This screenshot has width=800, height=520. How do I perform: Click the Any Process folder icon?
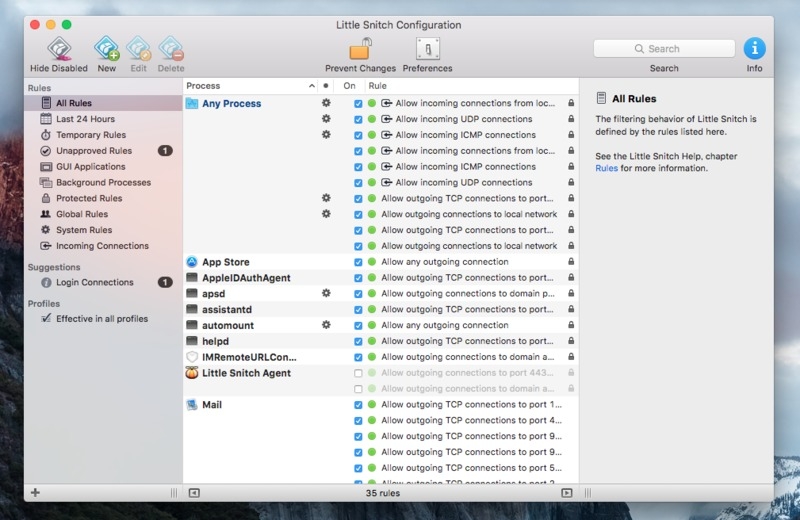(192, 103)
